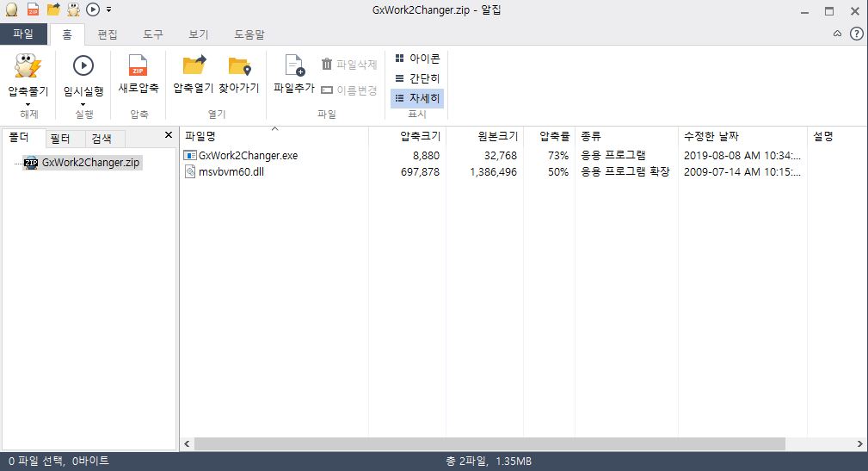Sort by 설명 column header
Viewport: 868px width, 471px height.
(x=837, y=136)
